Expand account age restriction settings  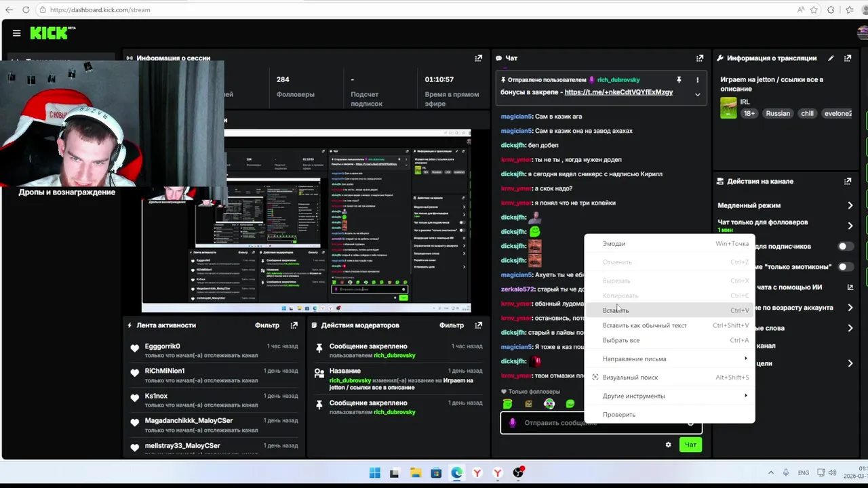pos(850,308)
